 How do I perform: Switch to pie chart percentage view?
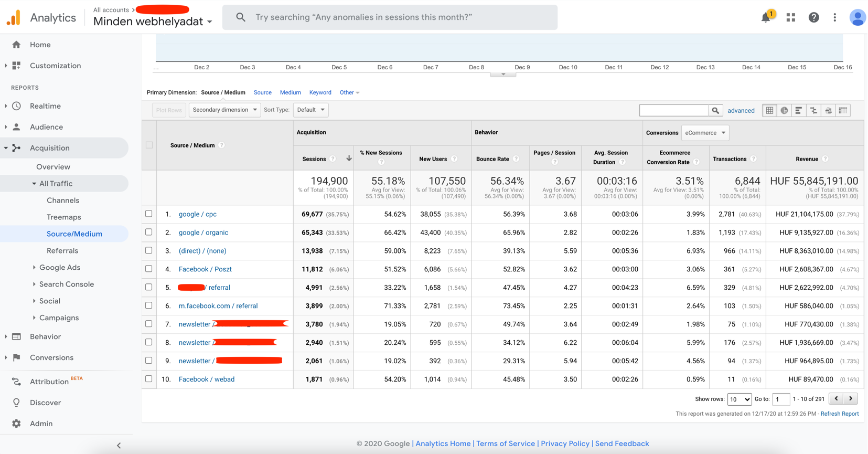pyautogui.click(x=784, y=110)
